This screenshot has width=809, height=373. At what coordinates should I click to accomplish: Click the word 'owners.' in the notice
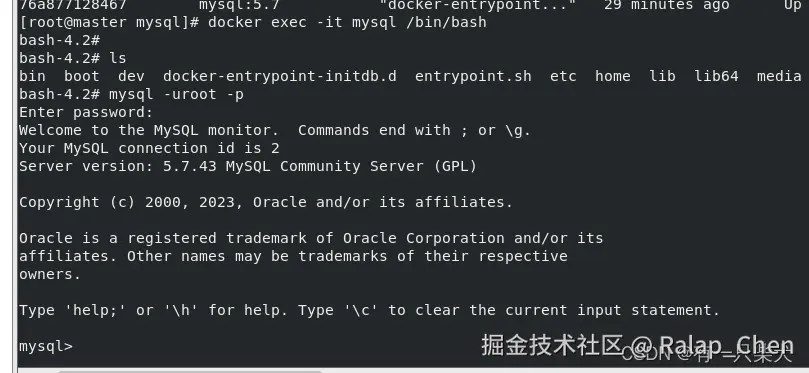[50, 274]
